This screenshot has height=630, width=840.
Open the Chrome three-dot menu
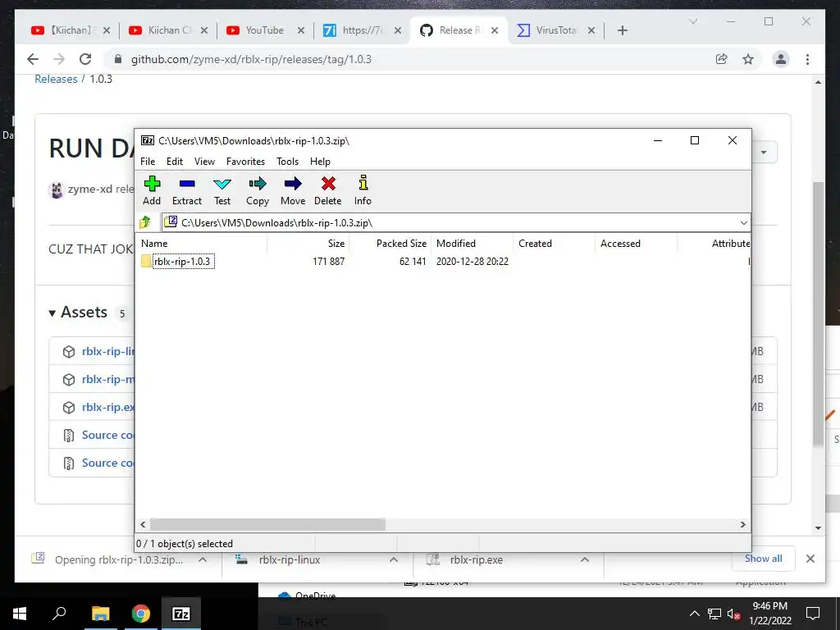click(807, 59)
